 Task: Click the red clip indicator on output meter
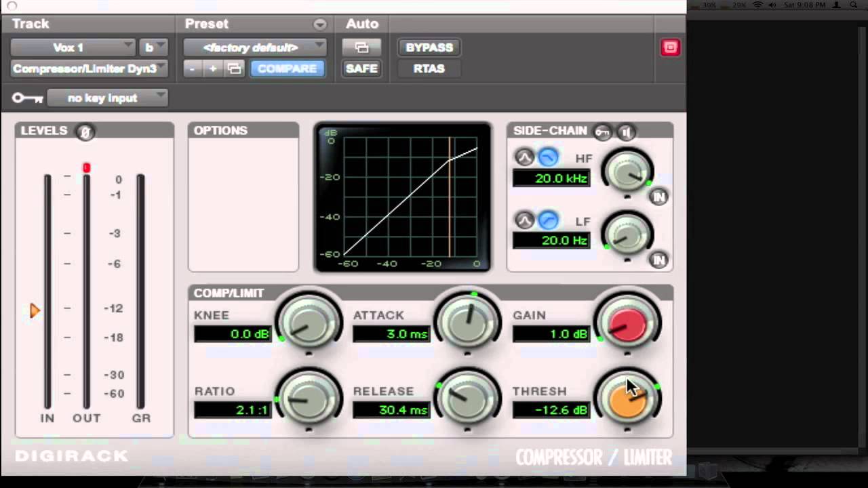[x=86, y=167]
